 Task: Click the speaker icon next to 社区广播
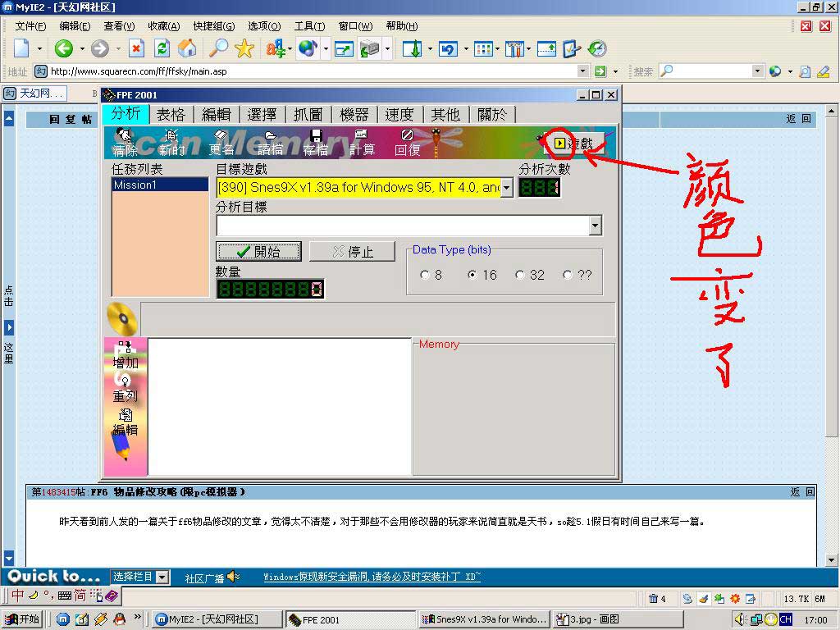(x=234, y=577)
